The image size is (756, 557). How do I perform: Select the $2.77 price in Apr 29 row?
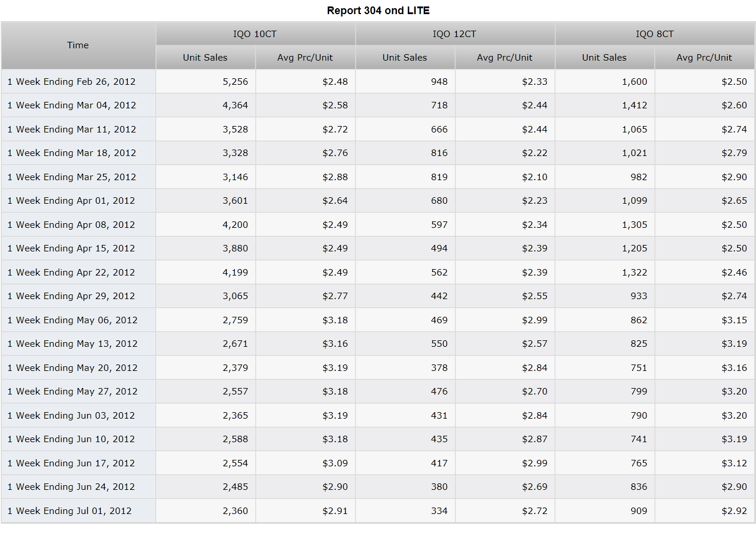(306, 296)
